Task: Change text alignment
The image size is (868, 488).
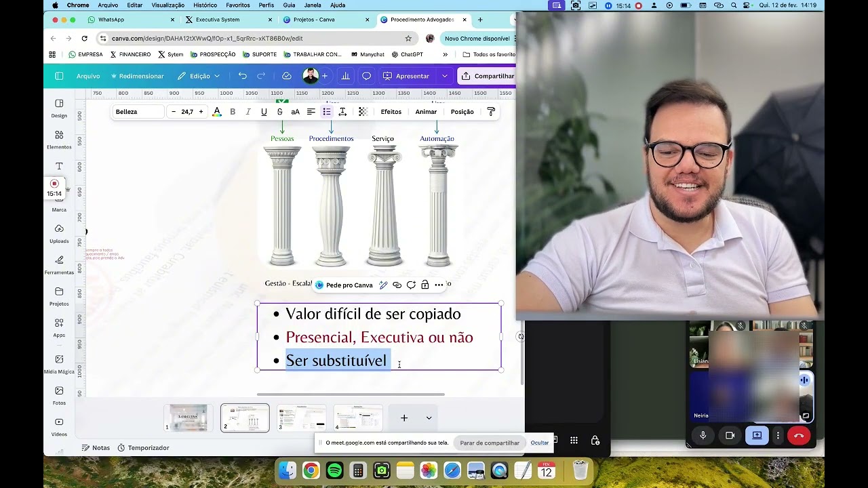Action: [311, 112]
